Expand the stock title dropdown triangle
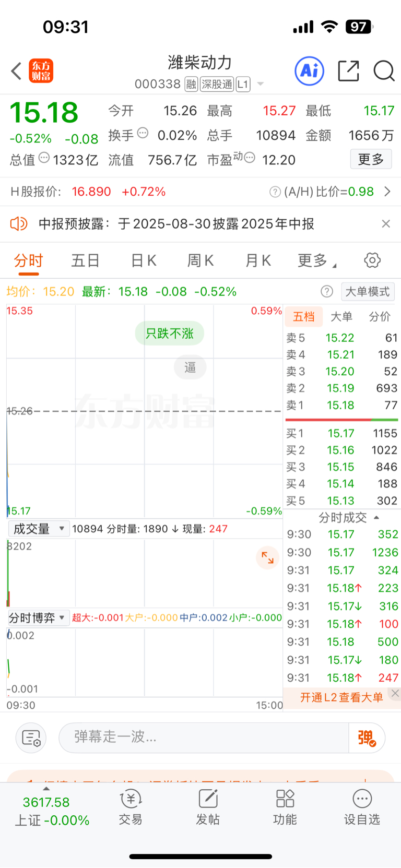Viewport: 401px width, 868px height. [x=260, y=84]
